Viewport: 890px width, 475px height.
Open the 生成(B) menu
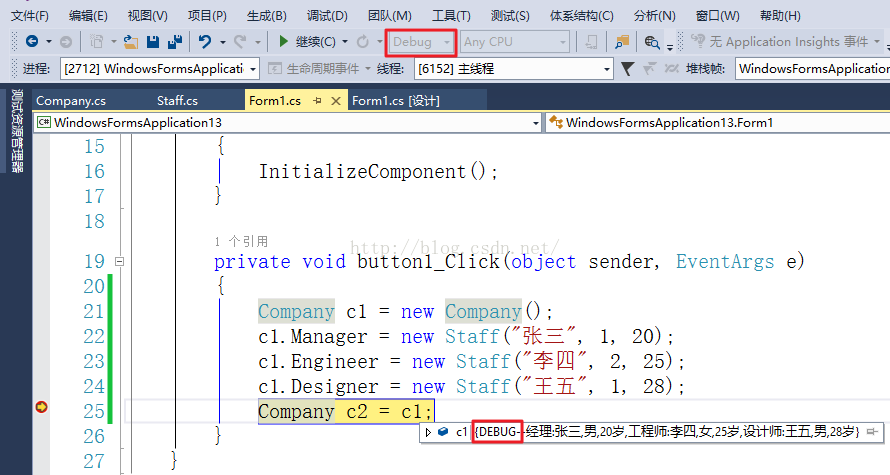(267, 15)
